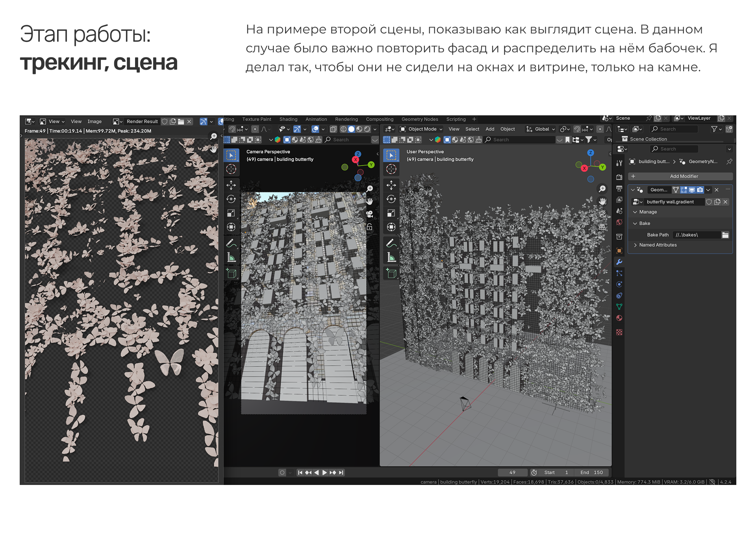The image size is (756, 544).
Task: Switch to the Geometry Nodes workspace tab
Action: click(x=419, y=119)
